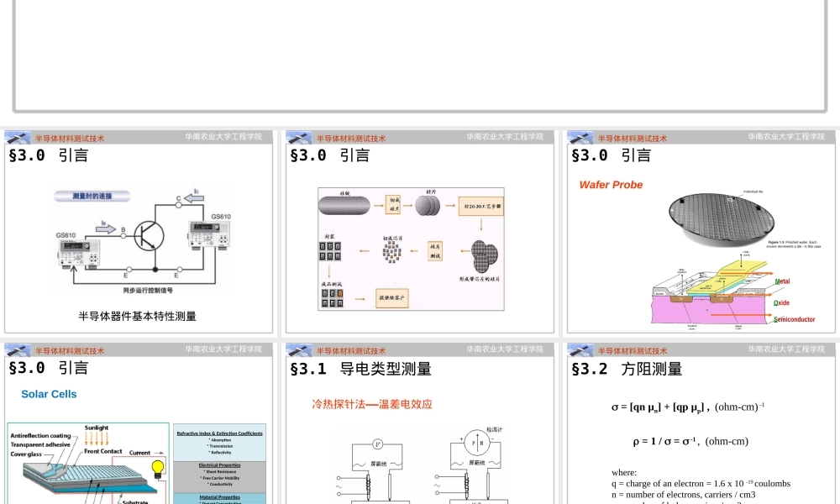
Task: Open the §3.1 导电类型测量 slide
Action: (419, 423)
